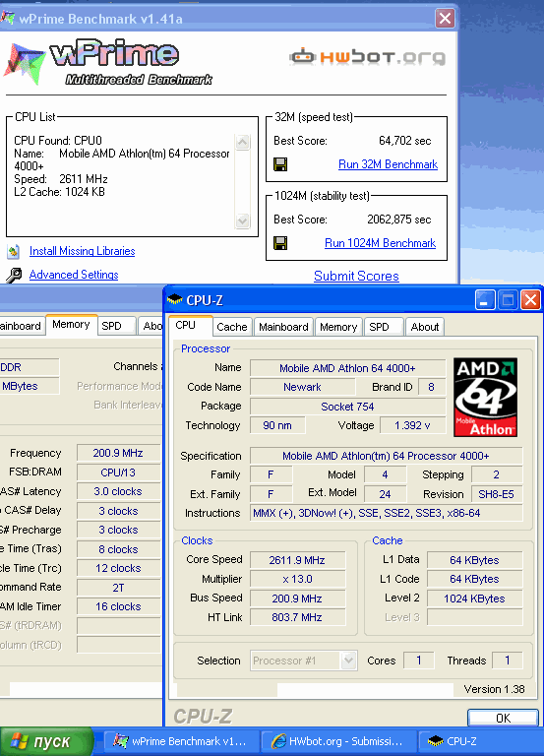The width and height of the screenshot is (544, 756).
Task: Open the SPD tab in front CPU-Z
Action: click(384, 327)
